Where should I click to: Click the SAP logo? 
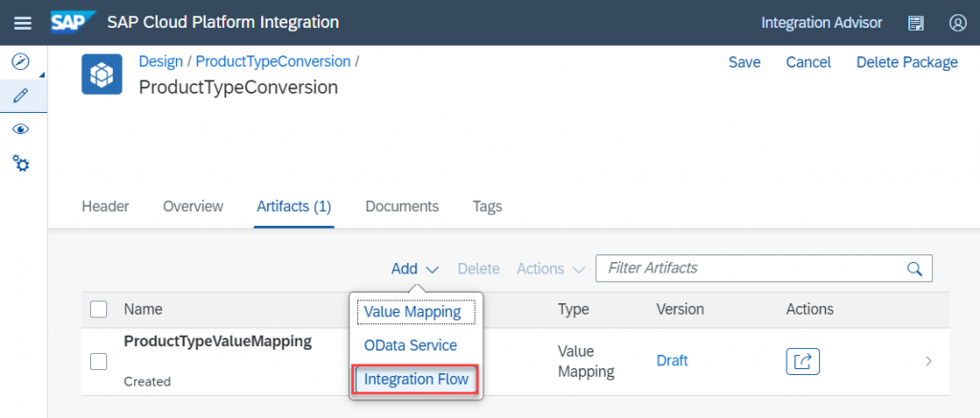(73, 23)
